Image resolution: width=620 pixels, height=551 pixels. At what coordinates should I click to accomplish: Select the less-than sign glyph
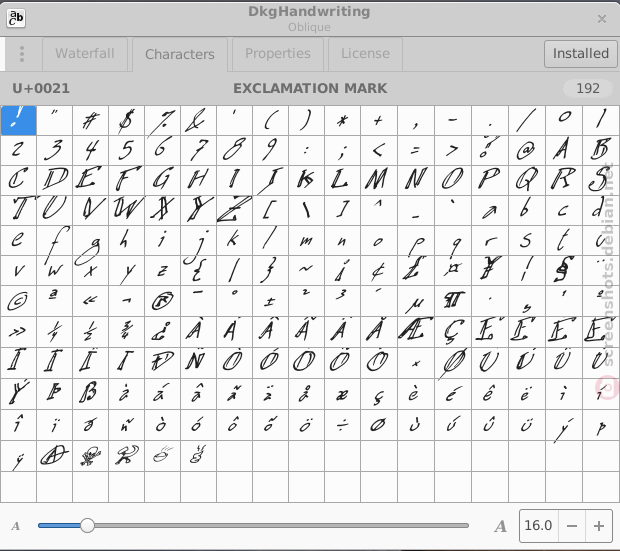coord(379,150)
